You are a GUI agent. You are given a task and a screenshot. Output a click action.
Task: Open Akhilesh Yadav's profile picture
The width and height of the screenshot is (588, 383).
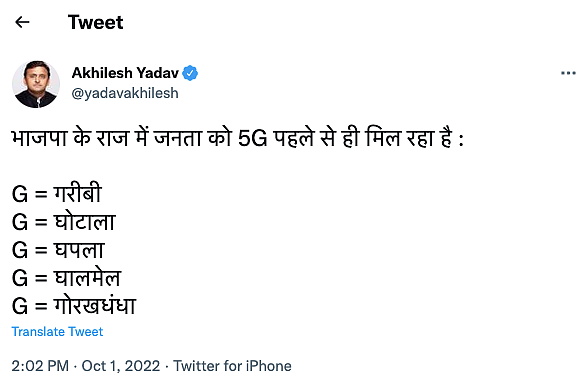[36, 84]
